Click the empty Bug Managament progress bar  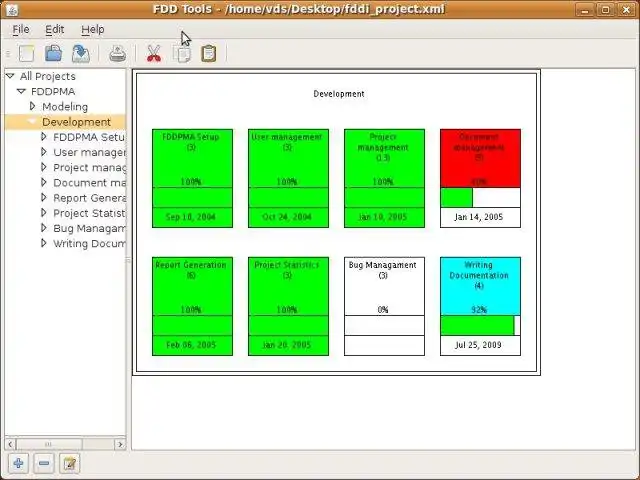tap(384, 325)
